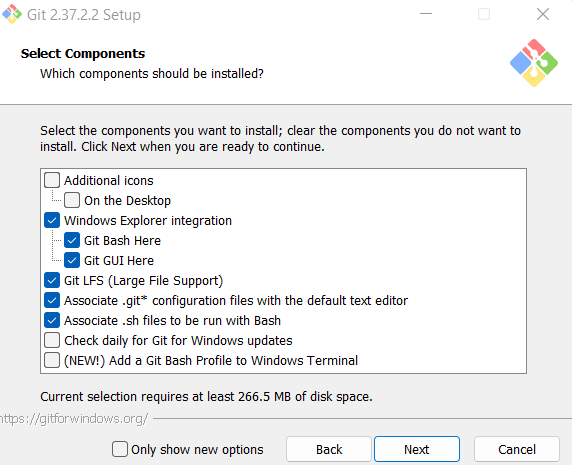Tick the Only show new options checkbox
The width and height of the screenshot is (572, 465).
pos(120,449)
